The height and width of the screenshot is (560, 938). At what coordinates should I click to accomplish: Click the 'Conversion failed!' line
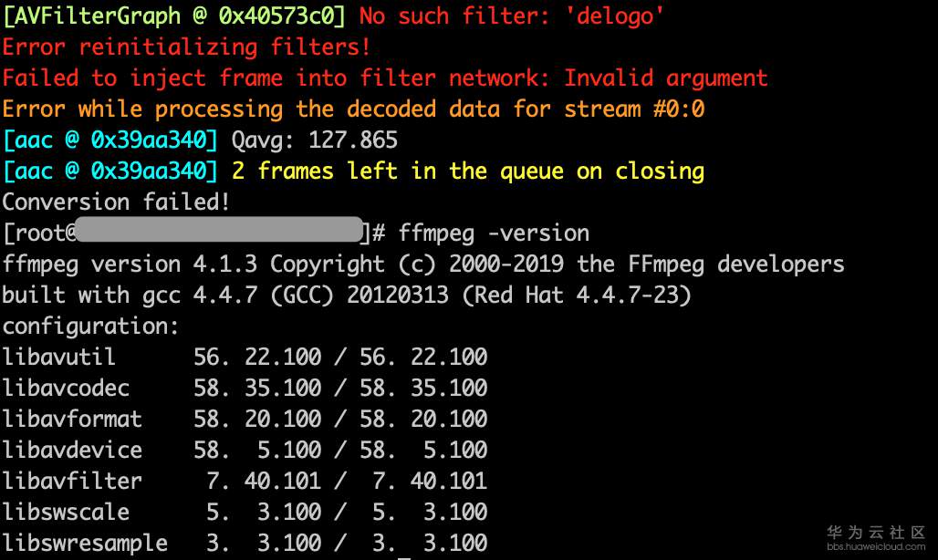[x=116, y=202]
